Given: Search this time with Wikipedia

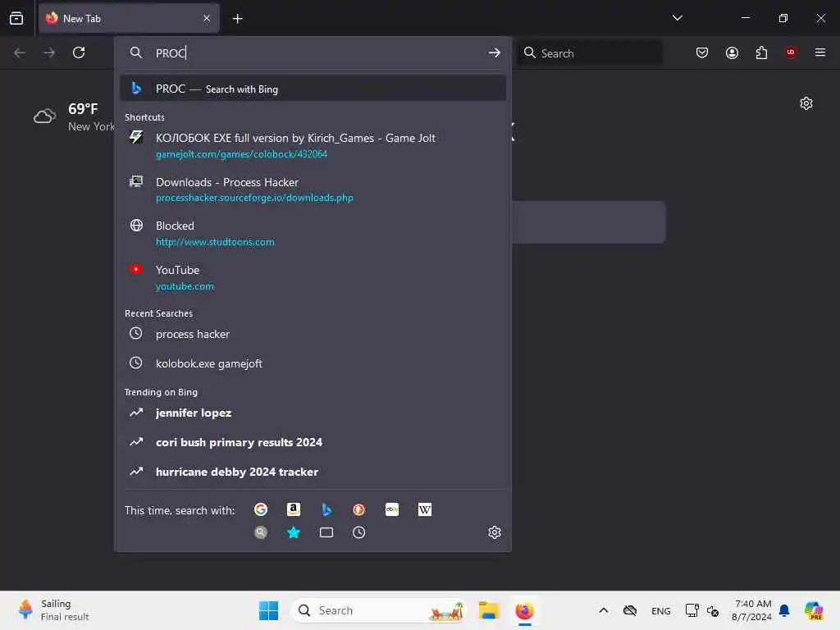Looking at the screenshot, I should (x=425, y=509).
